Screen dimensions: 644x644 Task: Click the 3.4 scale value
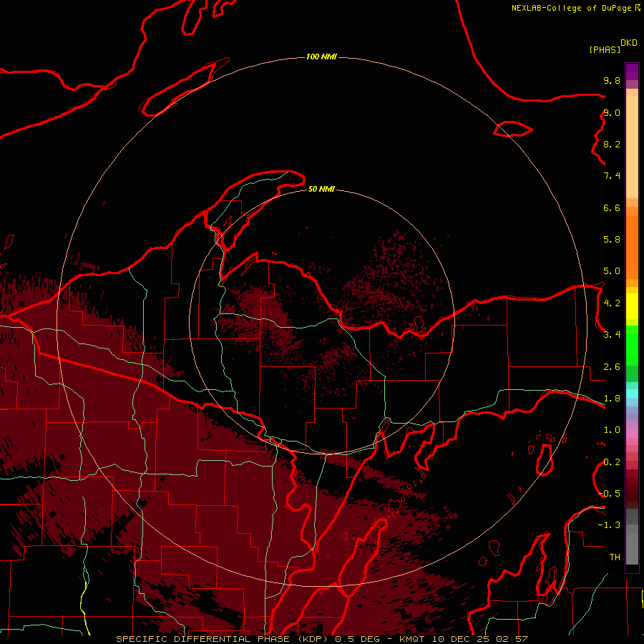[x=612, y=335]
